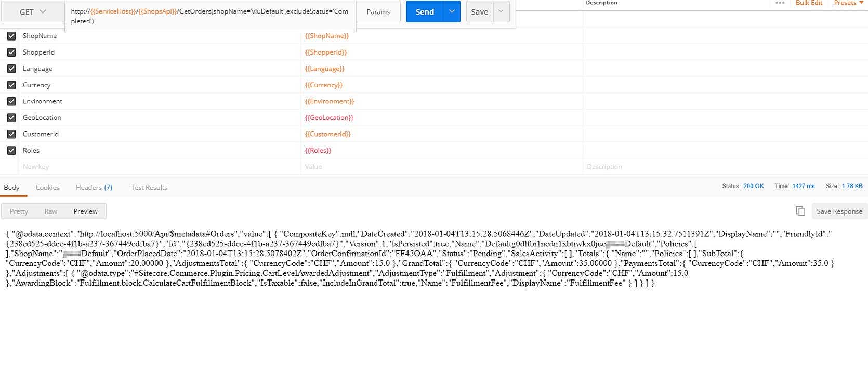
Task: Click the 200 OK status value
Action: click(754, 186)
